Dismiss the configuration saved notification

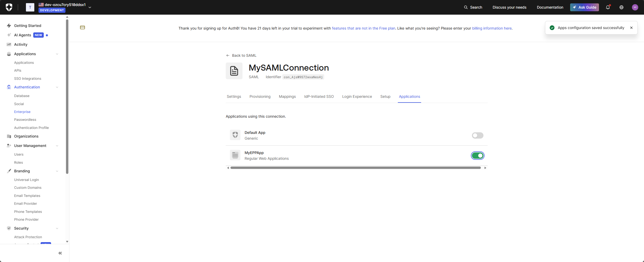[x=631, y=27]
